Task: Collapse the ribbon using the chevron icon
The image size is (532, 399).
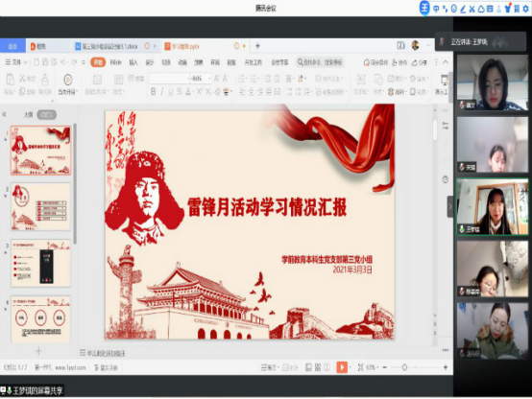Action: pyautogui.click(x=446, y=62)
